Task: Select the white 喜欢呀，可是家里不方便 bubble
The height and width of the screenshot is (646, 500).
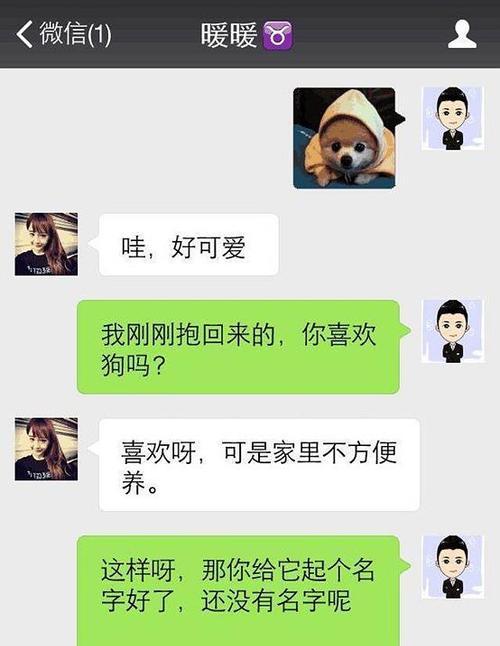Action: [x=259, y=465]
